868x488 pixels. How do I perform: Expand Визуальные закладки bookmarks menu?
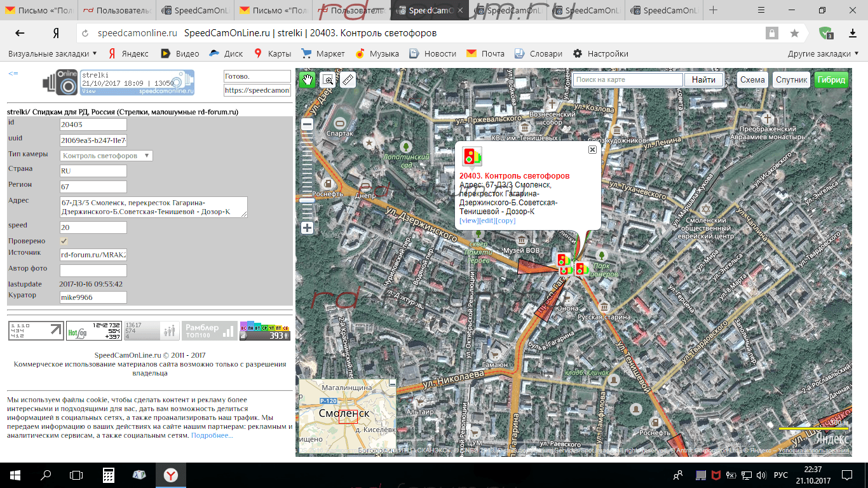pyautogui.click(x=53, y=54)
